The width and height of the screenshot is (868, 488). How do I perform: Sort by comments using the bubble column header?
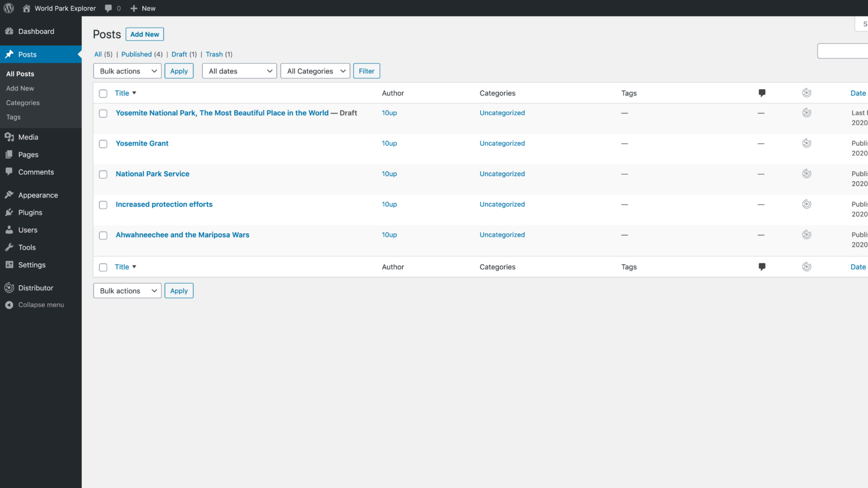point(762,93)
